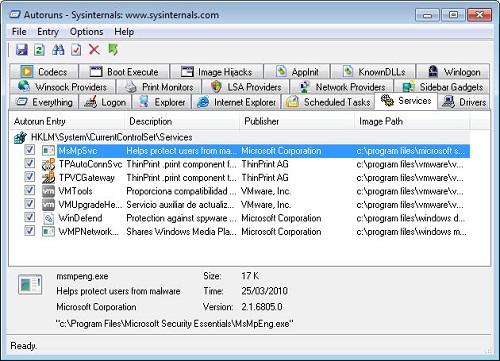Sort by Description column header
Screen dimensions: 500x361
click(x=182, y=122)
